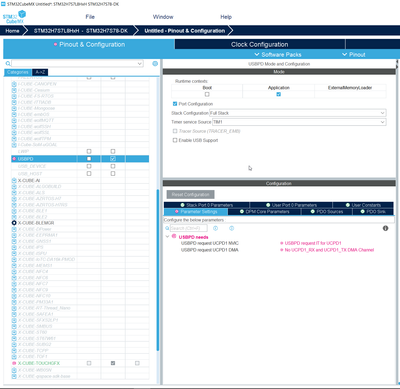Open the User Port 0 Parameters tab
The width and height of the screenshot is (400, 389).
(291, 205)
